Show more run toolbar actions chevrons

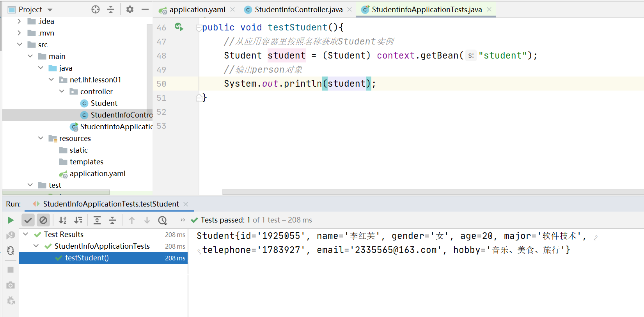click(183, 220)
